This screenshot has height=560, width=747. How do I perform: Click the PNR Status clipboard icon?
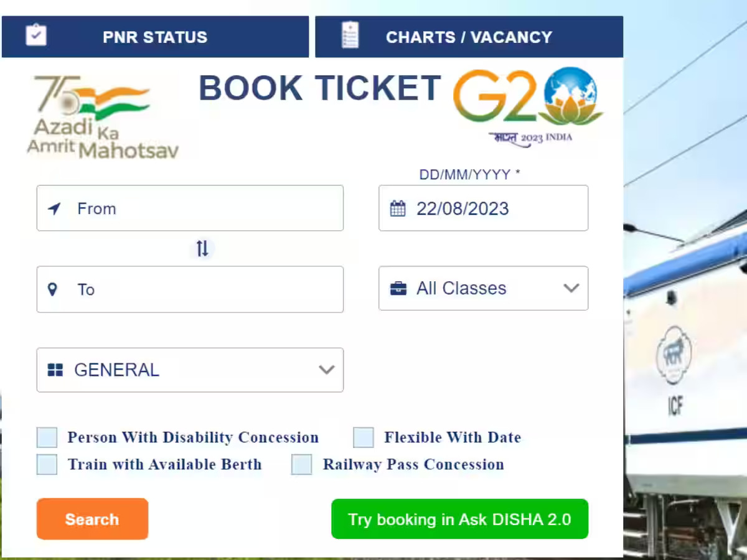coord(36,35)
